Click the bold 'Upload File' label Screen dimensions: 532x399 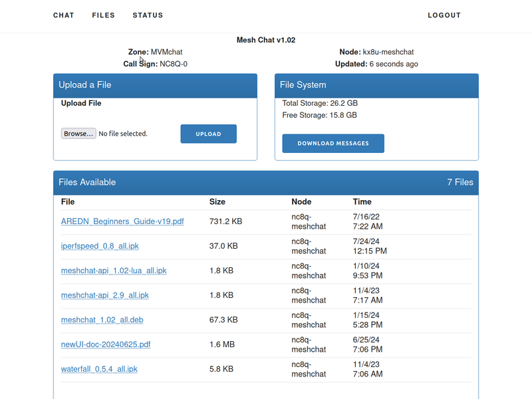[81, 103]
